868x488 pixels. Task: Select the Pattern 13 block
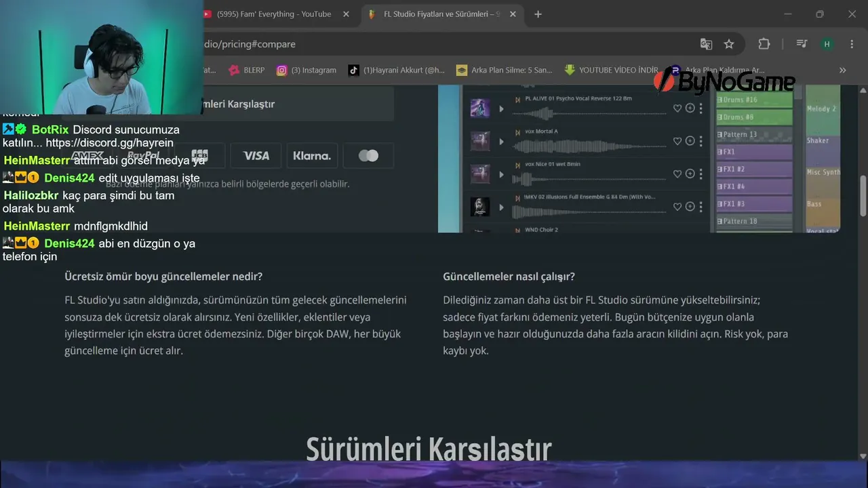click(x=754, y=134)
